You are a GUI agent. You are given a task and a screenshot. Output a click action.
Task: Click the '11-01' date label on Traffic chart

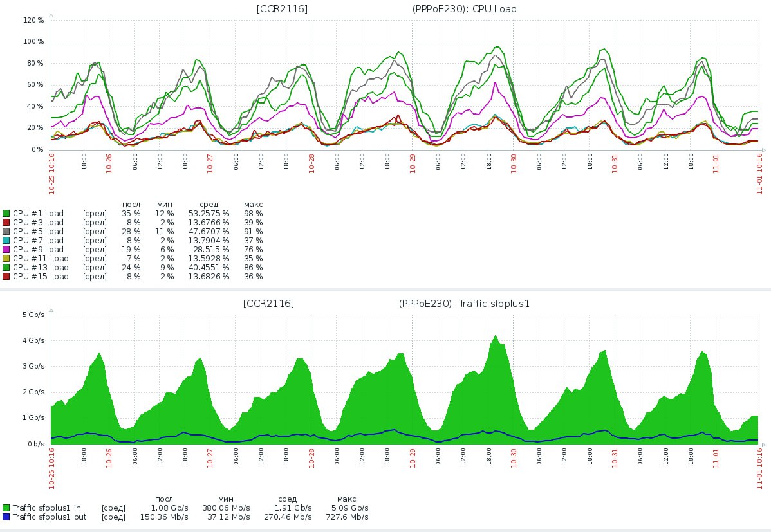click(x=716, y=458)
